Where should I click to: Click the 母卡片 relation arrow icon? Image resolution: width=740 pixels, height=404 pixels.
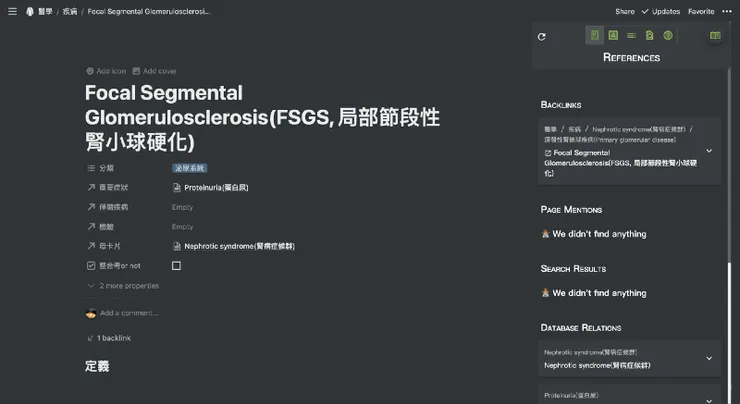(x=91, y=246)
